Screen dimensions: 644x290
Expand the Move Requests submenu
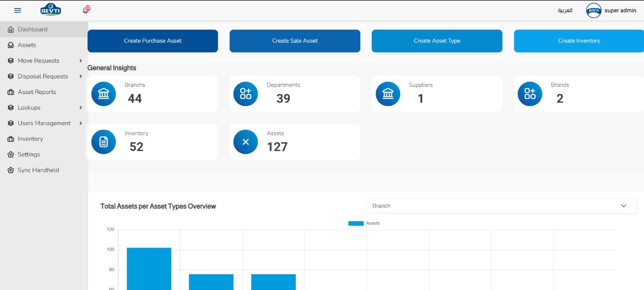point(44,61)
